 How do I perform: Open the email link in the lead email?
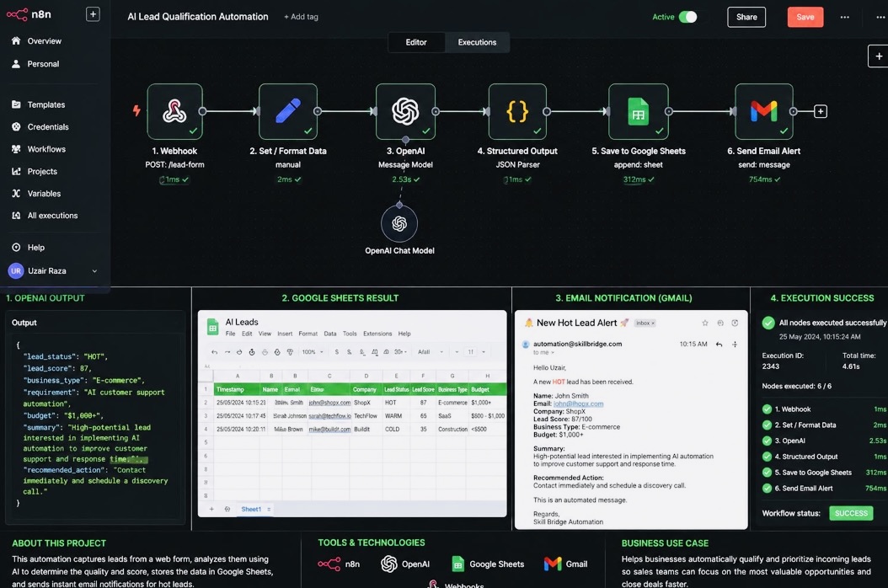(578, 404)
